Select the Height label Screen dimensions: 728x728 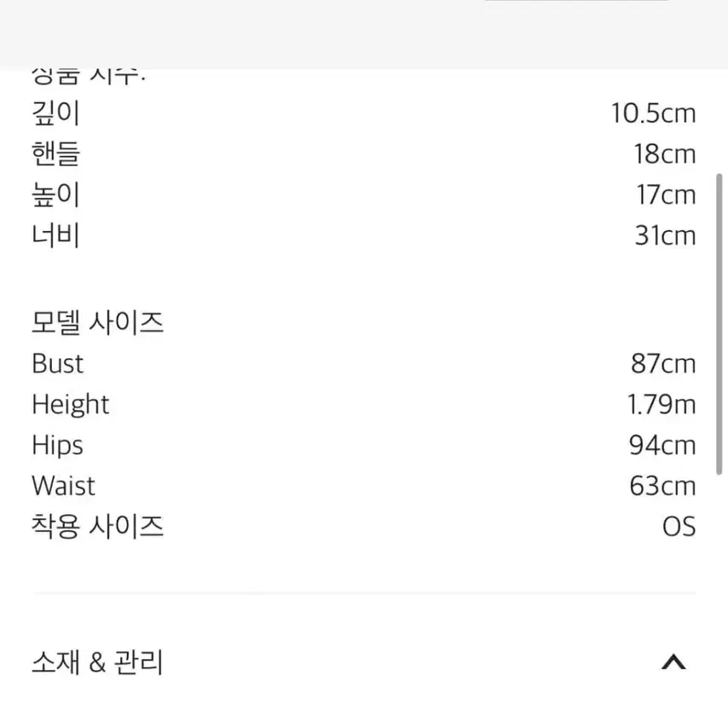point(71,404)
